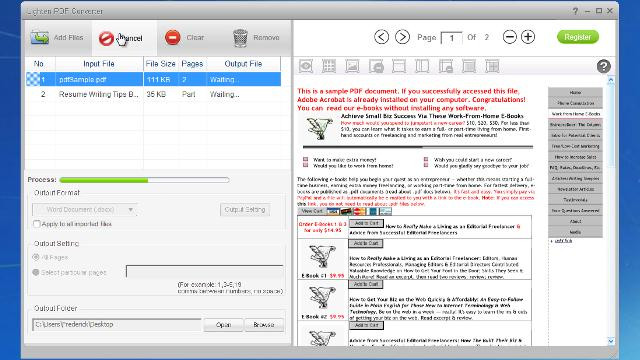Toggle Apply to all imported files checkbox
The height and width of the screenshot is (360, 640).
(37, 224)
